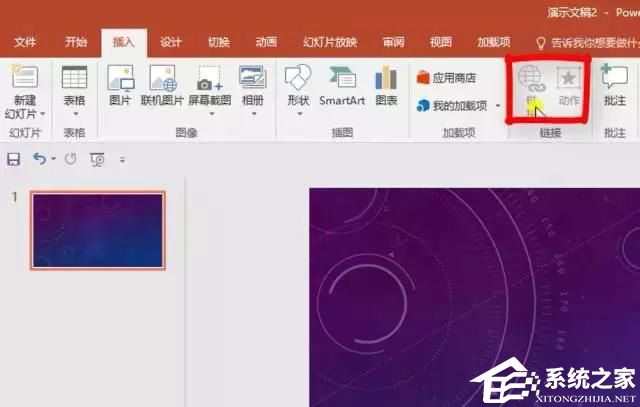Image resolution: width=640 pixels, height=407 pixels.
Task: Expand the Undo history dropdown arrow
Action: [x=53, y=158]
